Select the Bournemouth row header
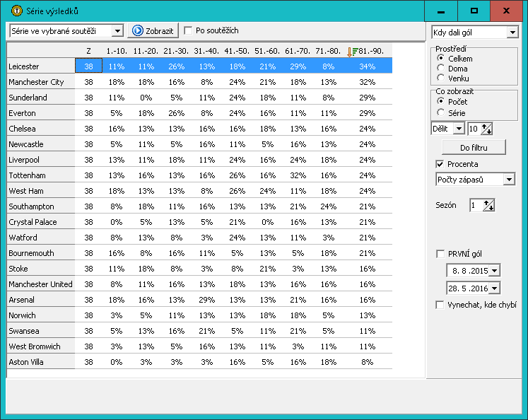This screenshot has height=420, width=528. click(41, 253)
